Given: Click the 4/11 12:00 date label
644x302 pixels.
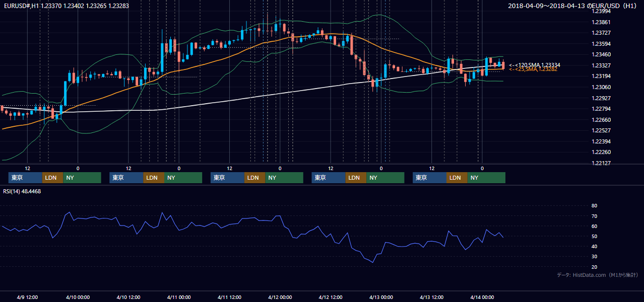Looking at the screenshot, I should tap(229, 297).
